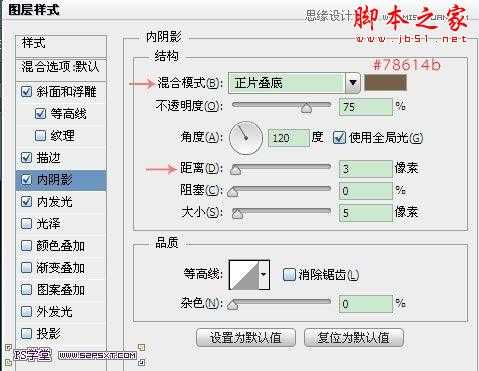Uncheck the 内阴影 style checkbox
The image size is (479, 371).
[x=27, y=180]
